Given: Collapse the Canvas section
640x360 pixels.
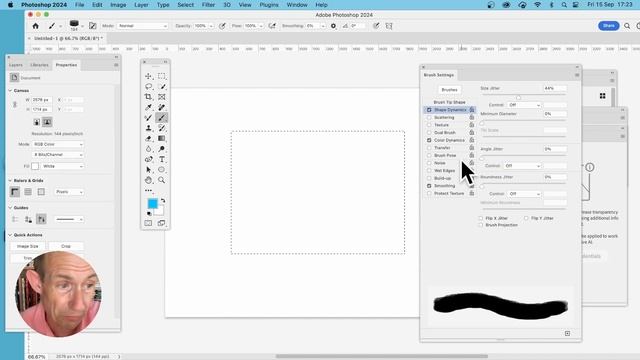Looking at the screenshot, I should (10, 91).
